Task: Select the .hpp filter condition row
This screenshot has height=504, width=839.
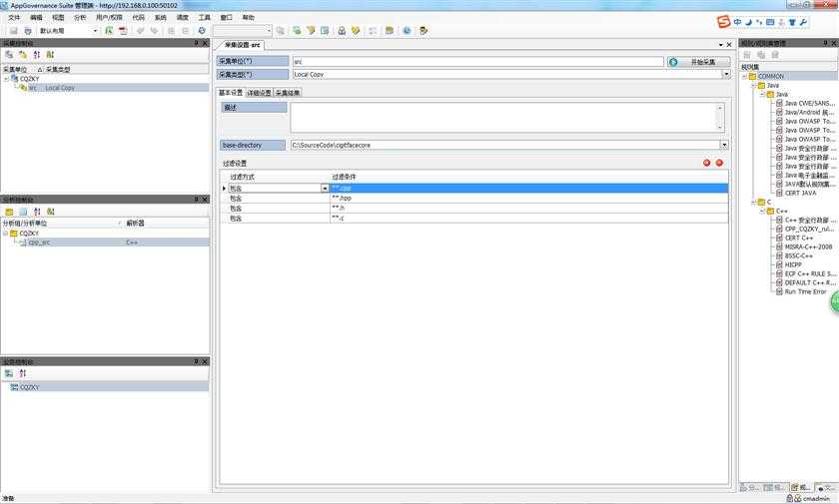Action: click(528, 199)
